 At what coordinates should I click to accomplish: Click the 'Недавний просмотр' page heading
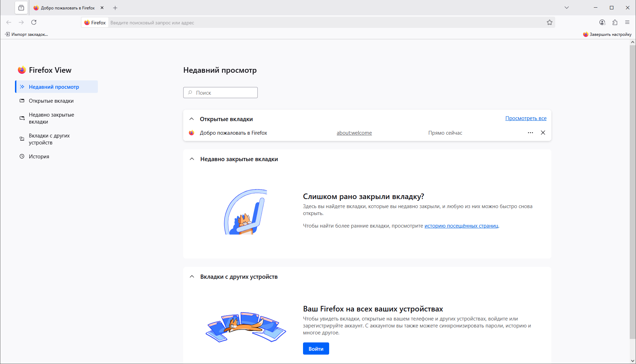[220, 70]
